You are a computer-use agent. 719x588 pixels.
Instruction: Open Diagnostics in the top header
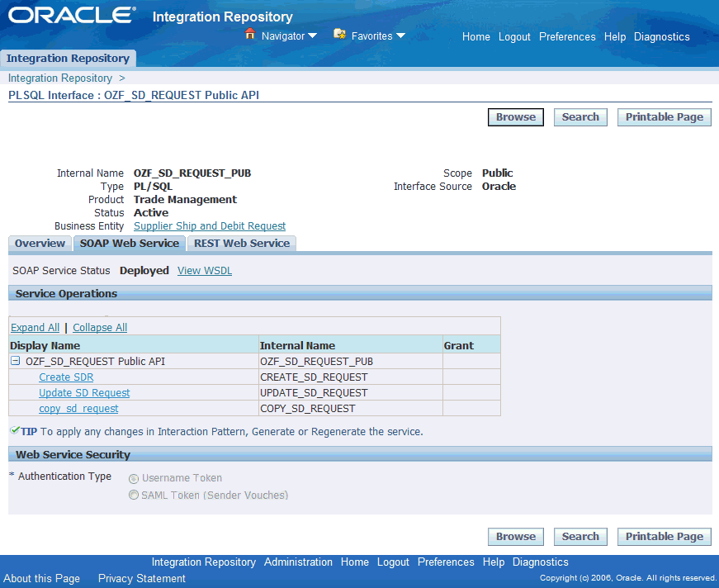click(x=662, y=36)
